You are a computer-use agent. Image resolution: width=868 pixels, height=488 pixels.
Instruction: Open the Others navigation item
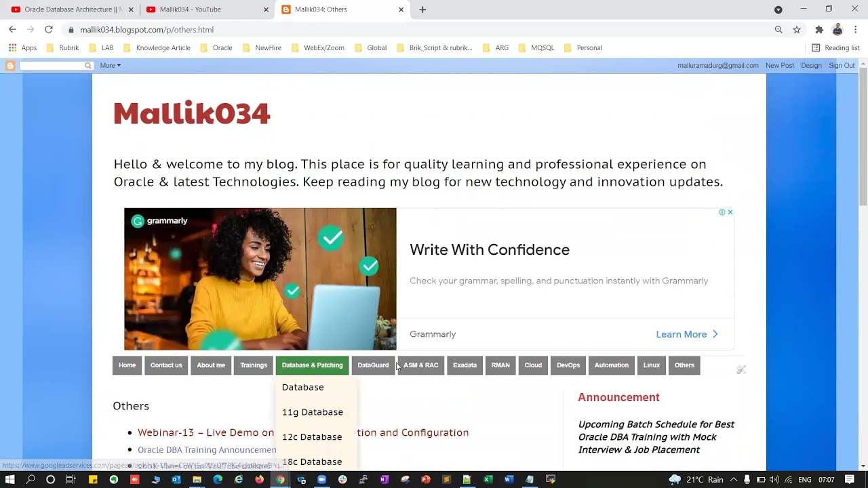(684, 365)
